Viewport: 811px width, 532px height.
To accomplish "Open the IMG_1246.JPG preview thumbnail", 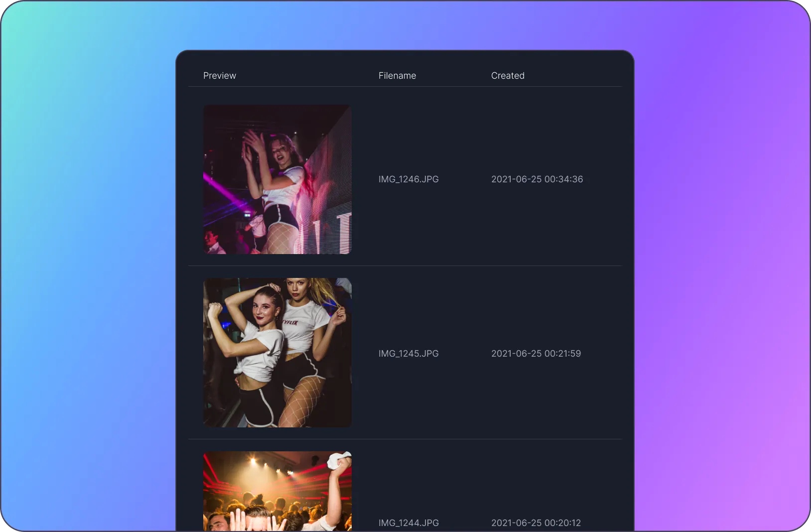I will point(277,179).
